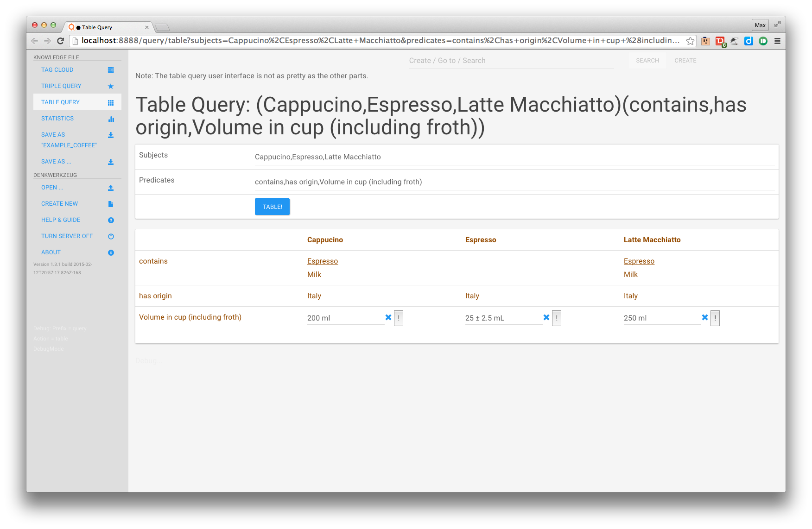Click the Tag Cloud sidebar icon
Viewport: 812px width, 529px height.
tap(111, 70)
